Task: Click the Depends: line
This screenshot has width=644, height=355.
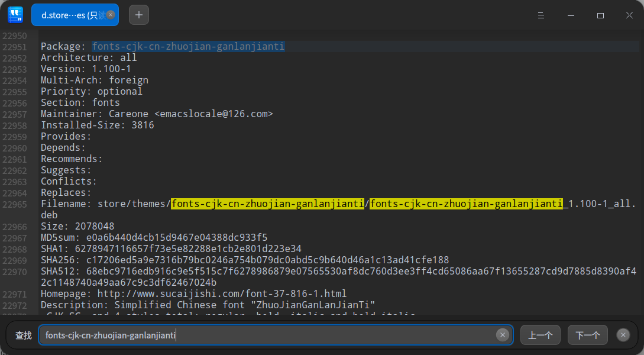Action: coord(63,147)
